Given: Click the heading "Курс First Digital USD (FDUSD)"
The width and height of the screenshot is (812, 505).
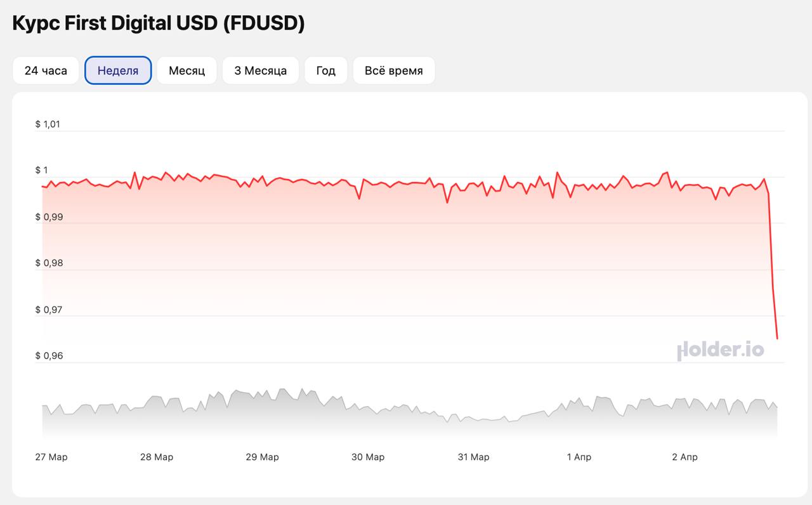Looking at the screenshot, I should click(159, 23).
